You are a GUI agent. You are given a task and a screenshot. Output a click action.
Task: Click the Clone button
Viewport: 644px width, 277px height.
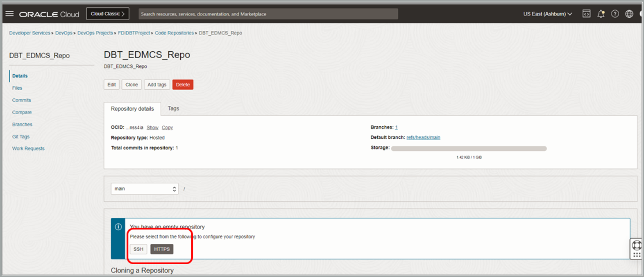(x=132, y=85)
